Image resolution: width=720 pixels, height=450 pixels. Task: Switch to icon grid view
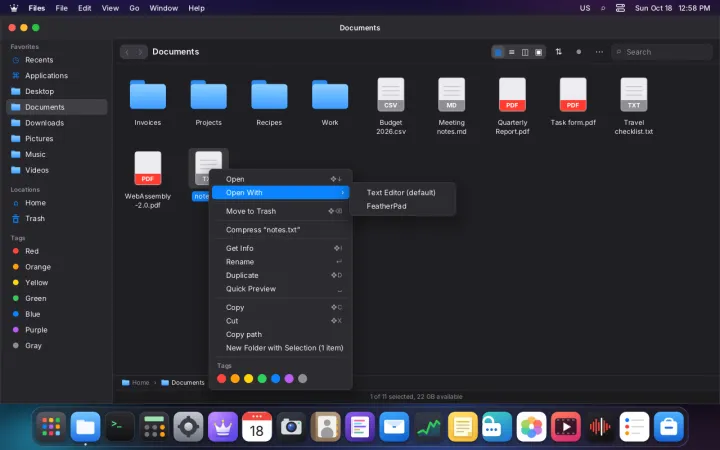point(498,52)
